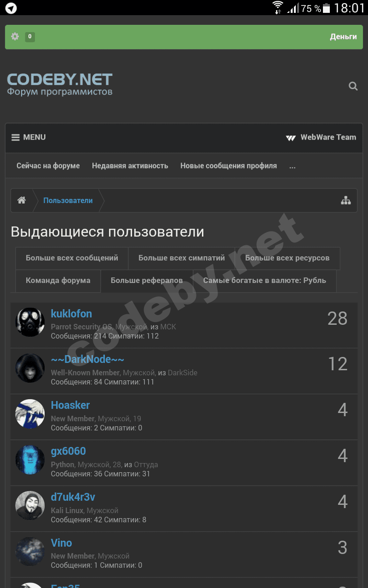Open ~~DarkNode~~ hooded avatar
Viewport: 368px width, 588px height.
(30, 368)
